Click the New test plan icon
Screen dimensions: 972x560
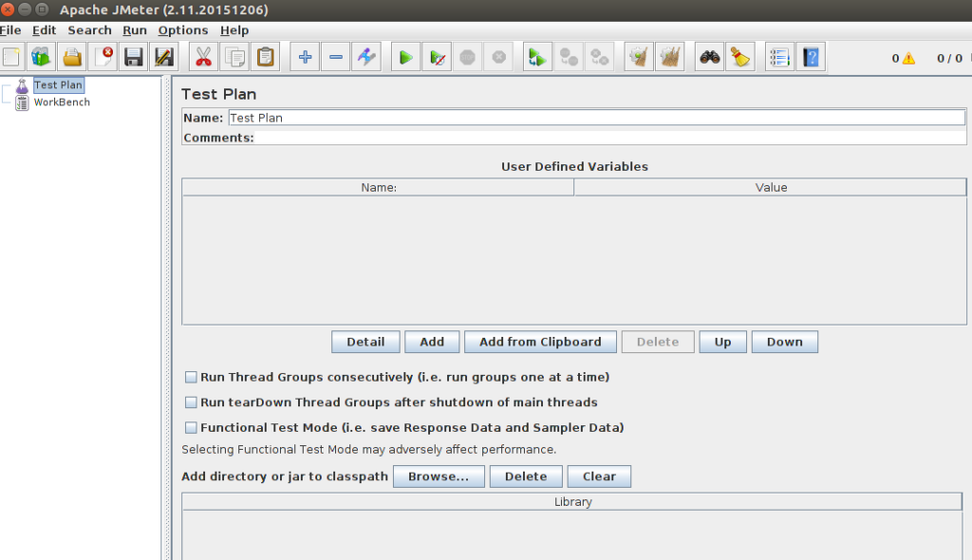11,57
